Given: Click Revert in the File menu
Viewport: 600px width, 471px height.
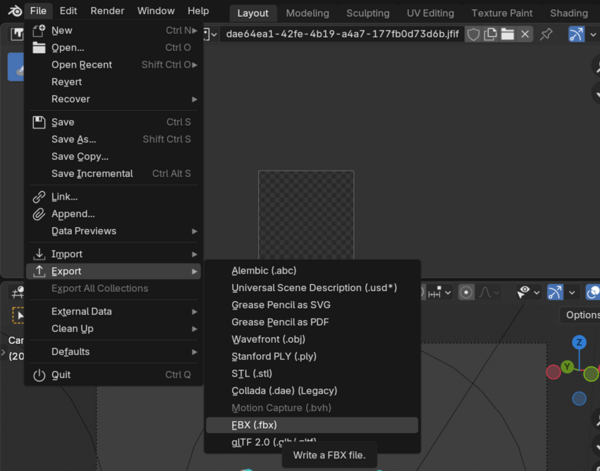Looking at the screenshot, I should [x=114, y=82].
